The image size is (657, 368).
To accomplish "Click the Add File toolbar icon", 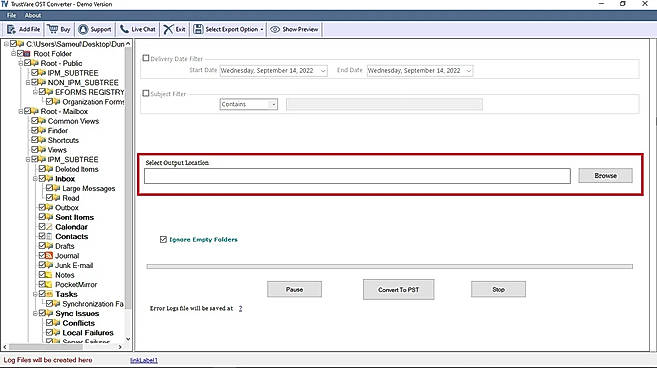I will [x=12, y=29].
